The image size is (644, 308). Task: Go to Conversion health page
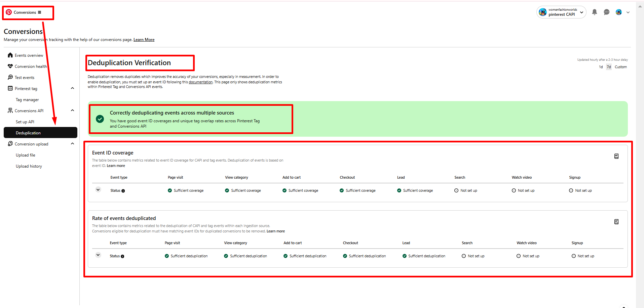(x=31, y=67)
